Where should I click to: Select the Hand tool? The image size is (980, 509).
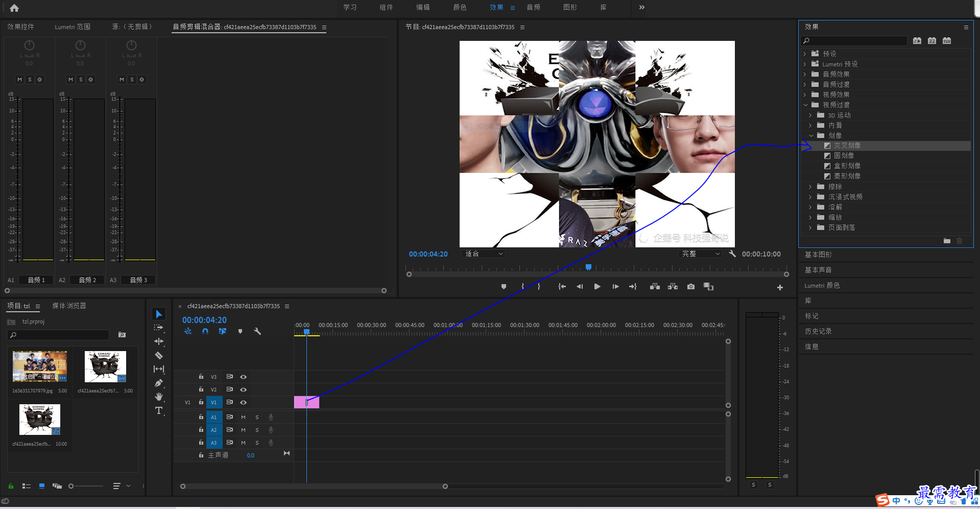pyautogui.click(x=159, y=397)
